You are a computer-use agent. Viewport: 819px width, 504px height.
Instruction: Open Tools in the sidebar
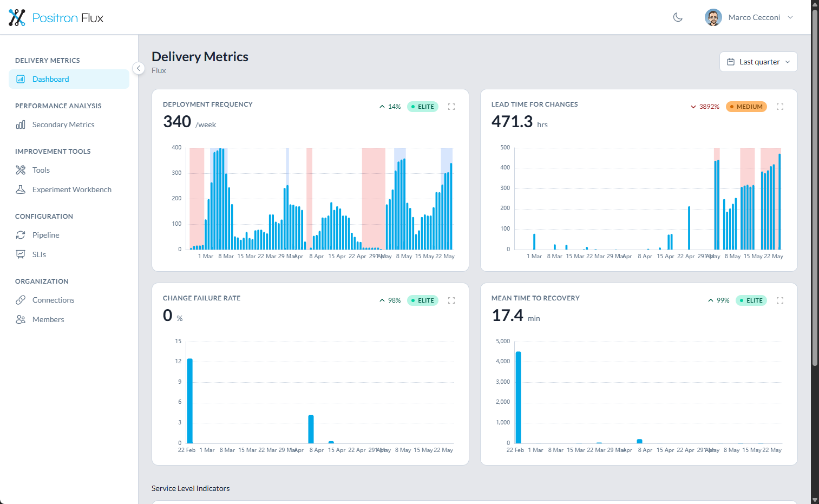(x=69, y=170)
